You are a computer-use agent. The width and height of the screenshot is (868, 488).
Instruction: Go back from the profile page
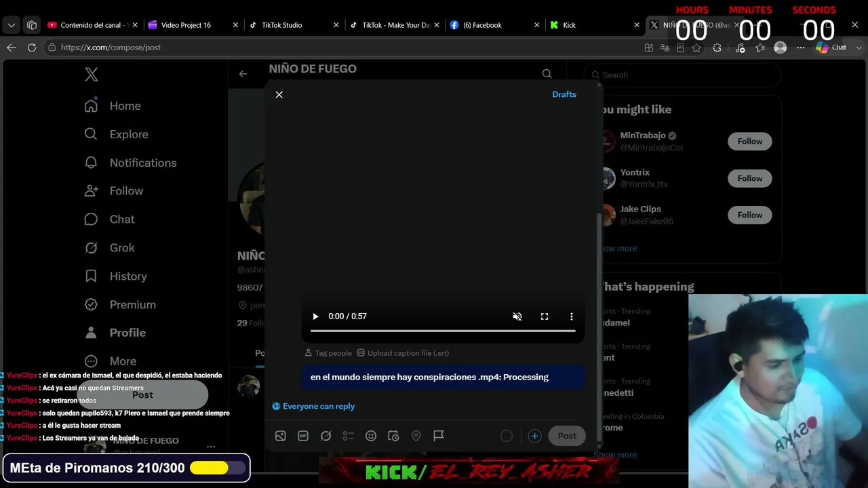[243, 74]
